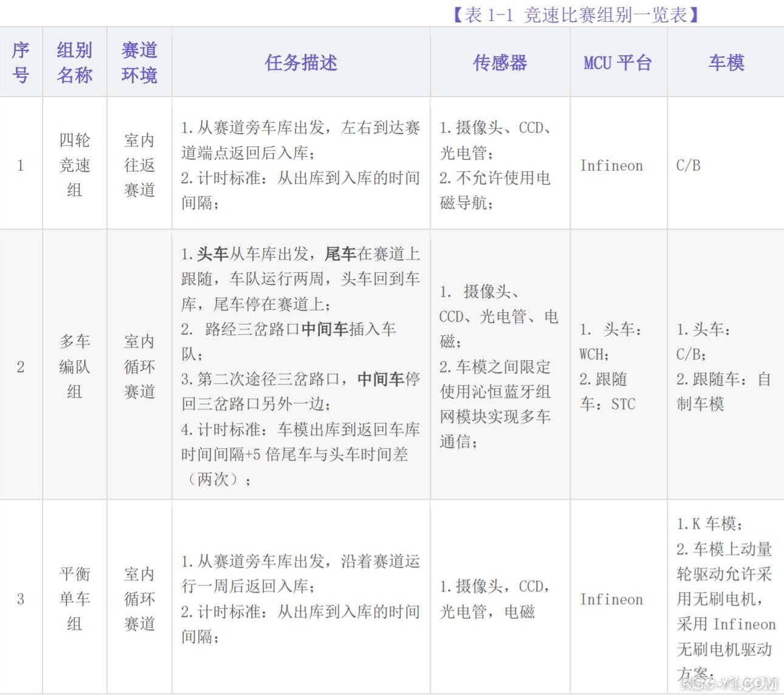Select the 序号 column header
The image size is (784, 696).
21,63
